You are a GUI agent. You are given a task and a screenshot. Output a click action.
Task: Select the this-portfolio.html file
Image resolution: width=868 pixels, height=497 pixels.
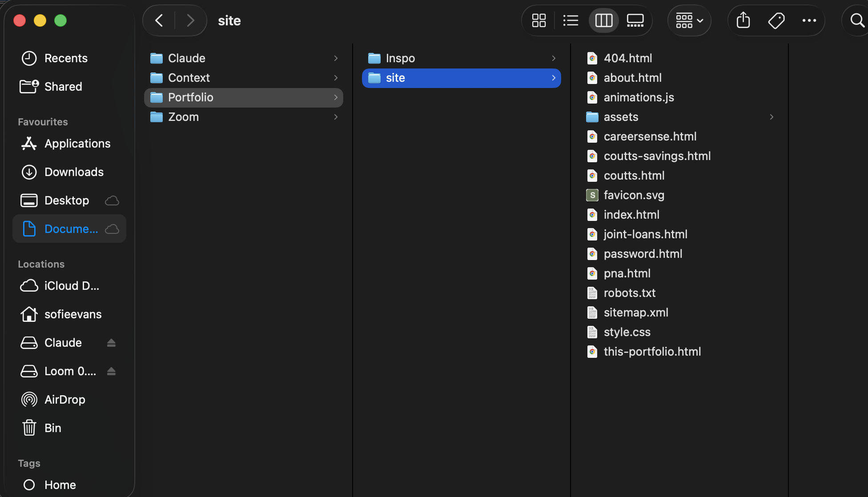tap(679, 352)
